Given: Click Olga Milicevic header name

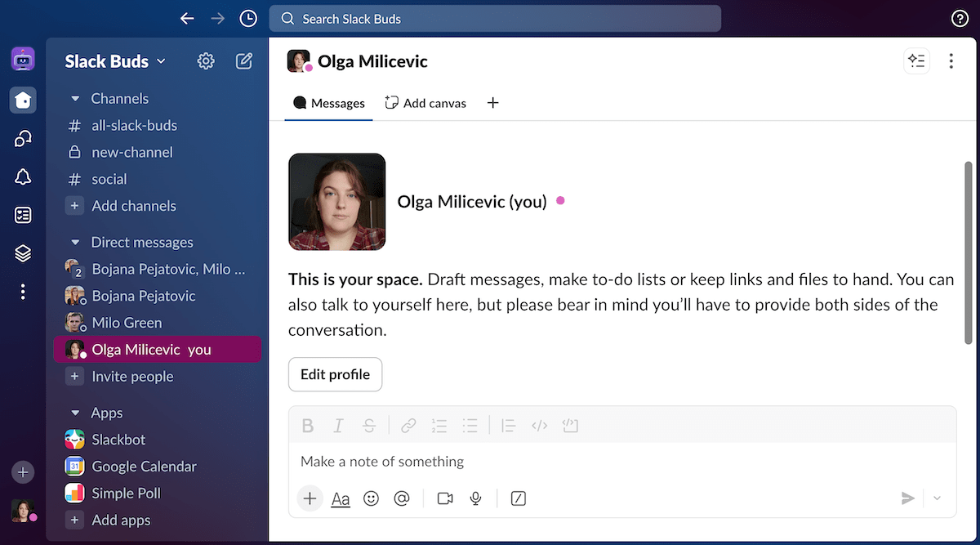Looking at the screenshot, I should click(x=372, y=61).
